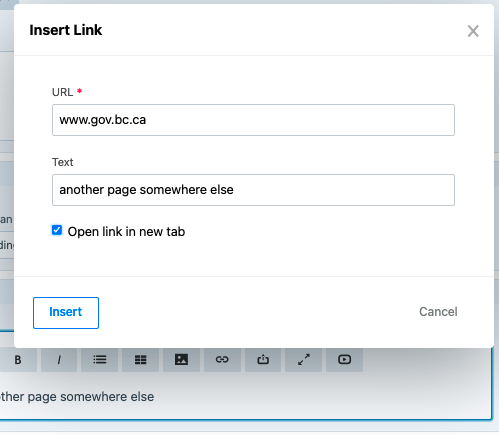This screenshot has width=499, height=435.
Task: Click the URL field label
Action: (62, 92)
